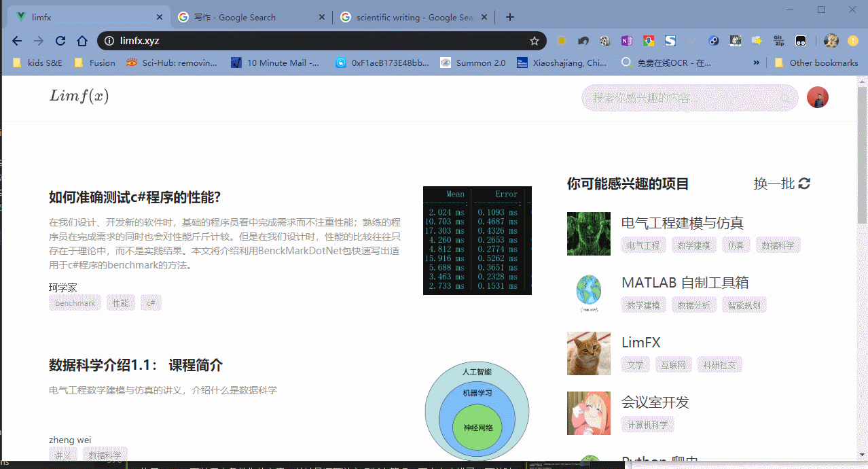Open the 0xF1acB173E48bb bookmark
The height and width of the screenshot is (469, 868).
(382, 63)
